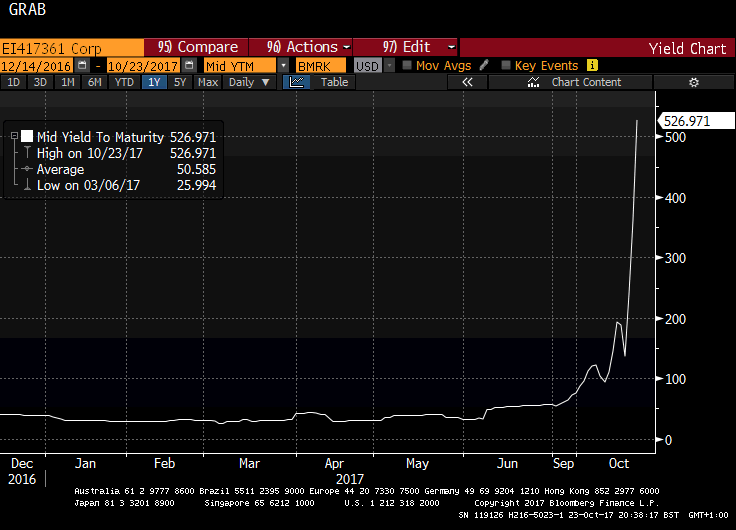The height and width of the screenshot is (530, 736).
Task: Open the Actions menu
Action: coord(305,47)
